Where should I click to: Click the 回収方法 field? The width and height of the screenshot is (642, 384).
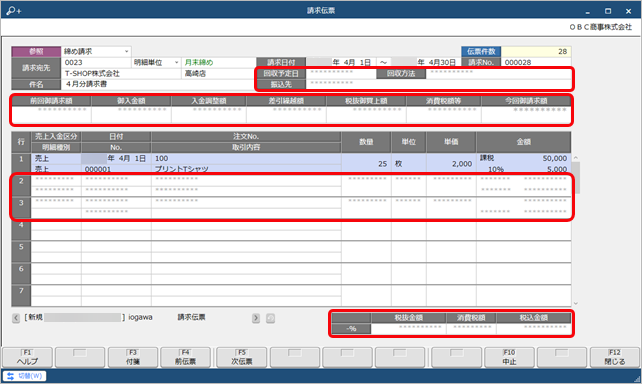pyautogui.click(x=498, y=73)
